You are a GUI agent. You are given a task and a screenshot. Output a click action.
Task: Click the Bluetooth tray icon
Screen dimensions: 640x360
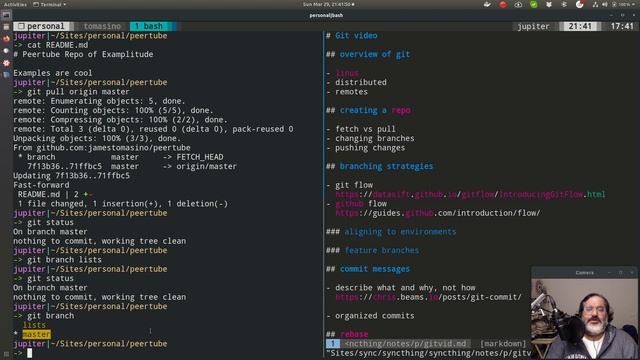564,4
